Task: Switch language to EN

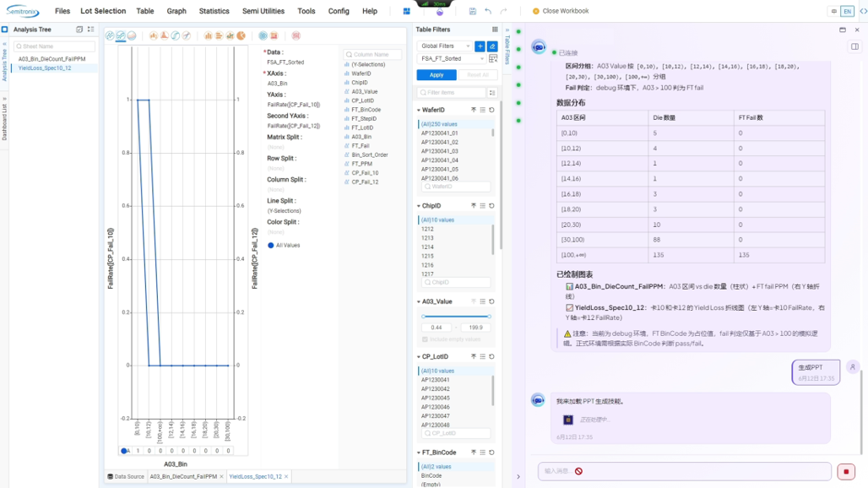Action: tap(848, 11)
